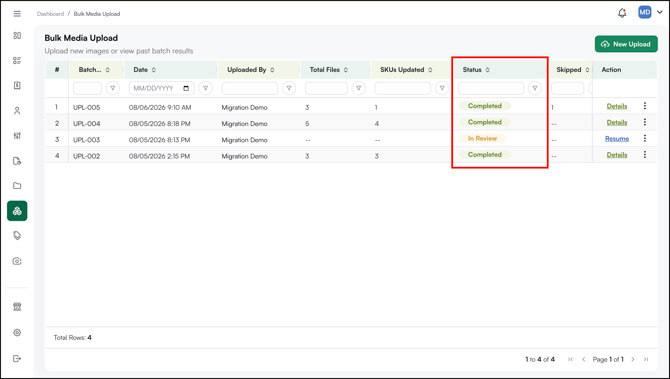This screenshot has width=670, height=379.
Task: Open the Status column filter funnel
Action: click(x=535, y=88)
